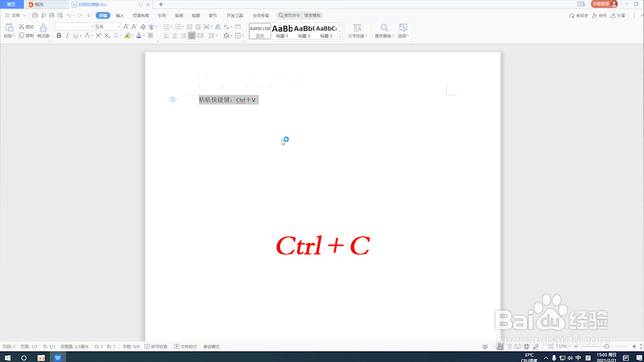Align text right

point(183,36)
